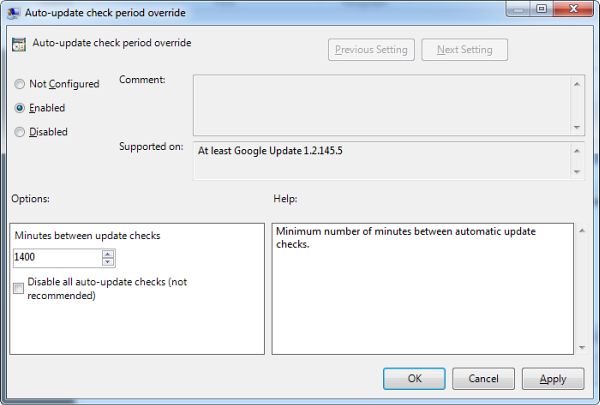The image size is (600, 405).
Task: Go to the Previous Setting
Action: (371, 49)
